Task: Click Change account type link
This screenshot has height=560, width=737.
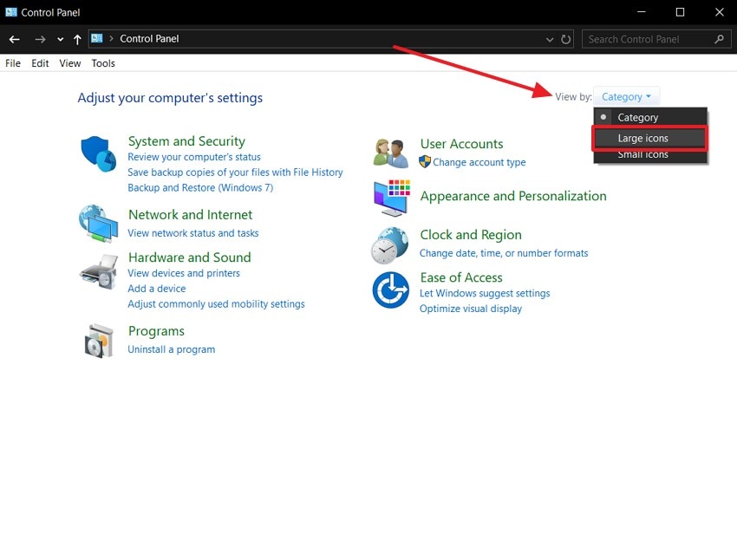Action: pos(479,162)
